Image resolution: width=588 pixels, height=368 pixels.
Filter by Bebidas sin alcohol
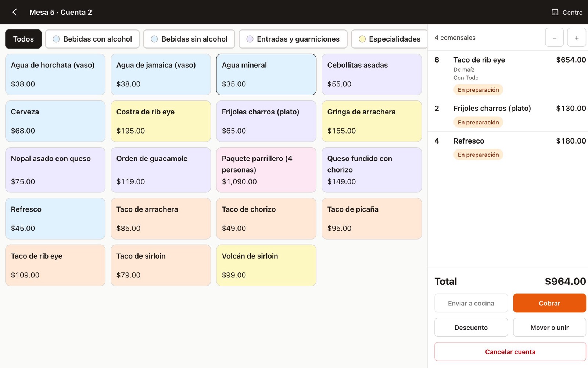coord(189,39)
